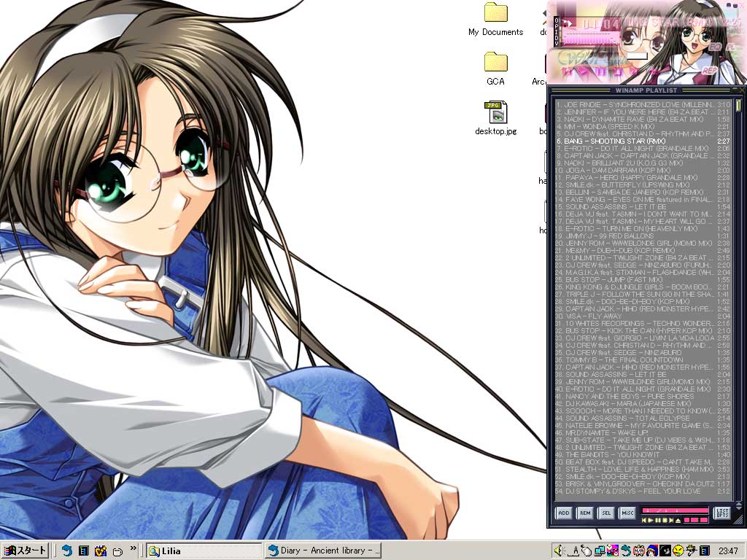The width and height of the screenshot is (747, 560).
Task: Open the MISC menu in playlist
Action: [x=627, y=513]
